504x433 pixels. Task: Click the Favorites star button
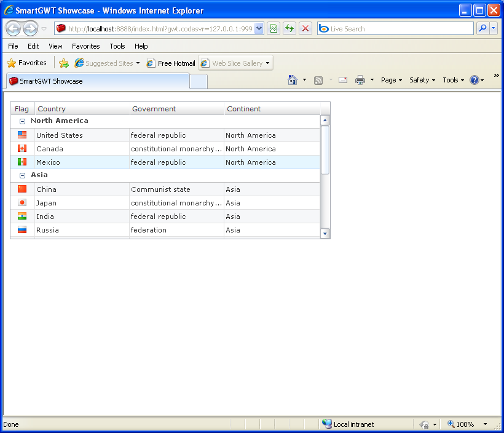(x=26, y=63)
